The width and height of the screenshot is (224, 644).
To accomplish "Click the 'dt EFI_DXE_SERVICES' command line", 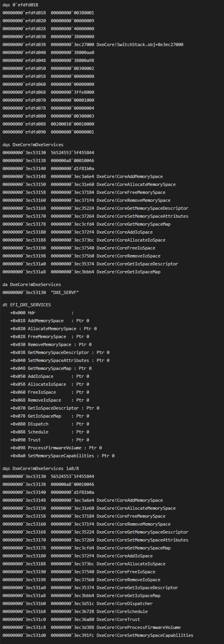I will click(x=27, y=305).
